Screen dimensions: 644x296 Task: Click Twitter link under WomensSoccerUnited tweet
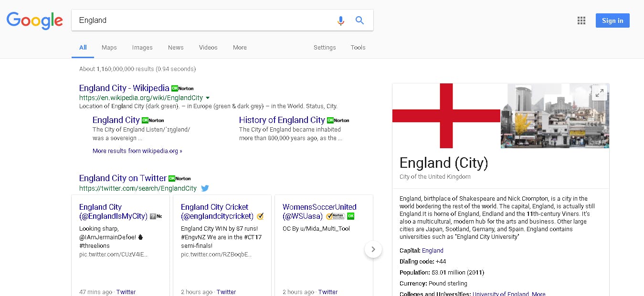click(328, 292)
